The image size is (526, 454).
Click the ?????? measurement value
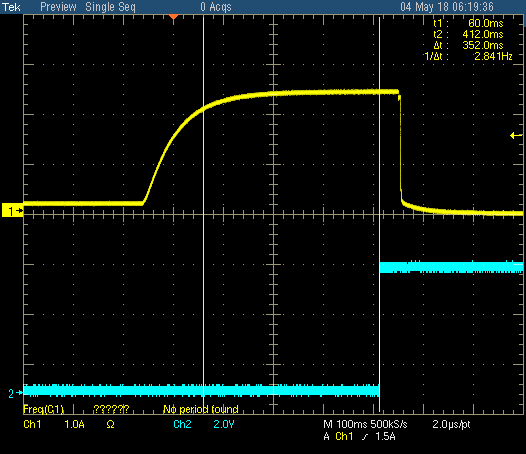point(111,409)
